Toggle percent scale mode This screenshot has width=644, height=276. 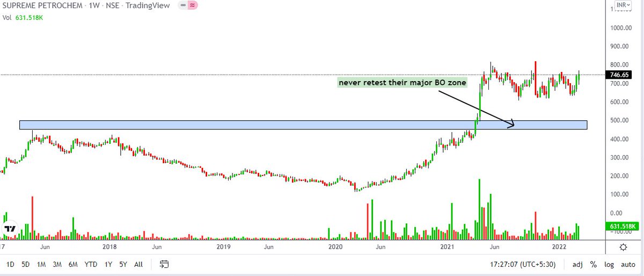point(594,264)
